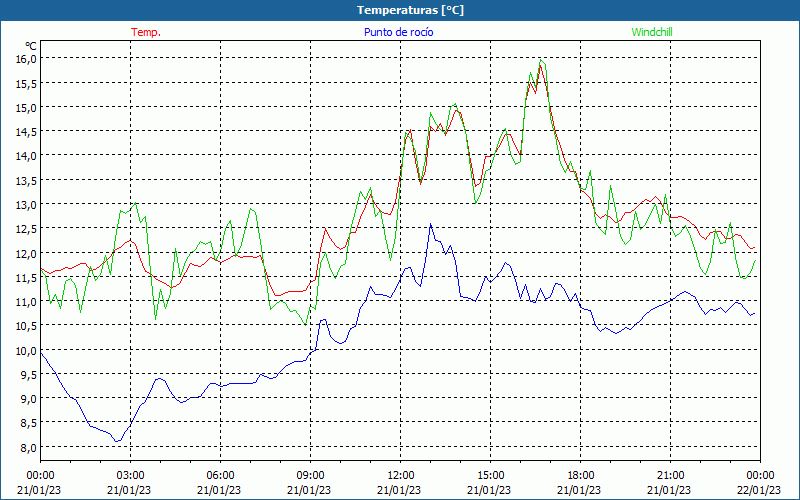Click the 12:00 time axis label

tap(401, 476)
